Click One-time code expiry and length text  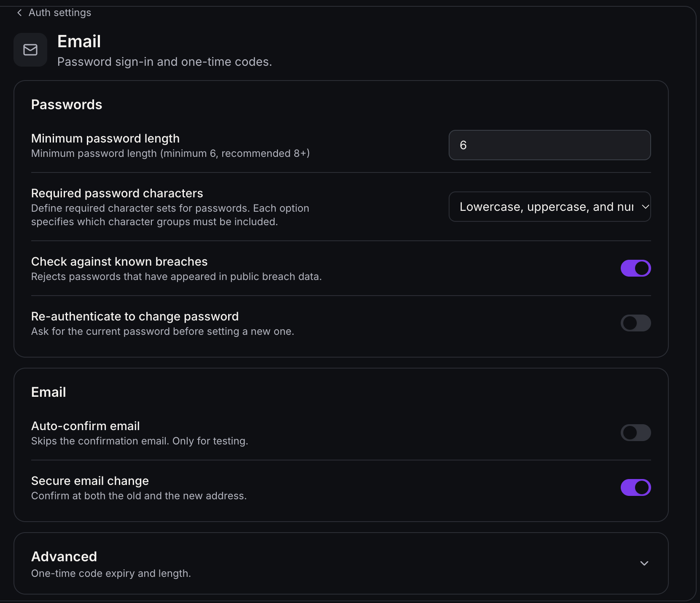(111, 573)
